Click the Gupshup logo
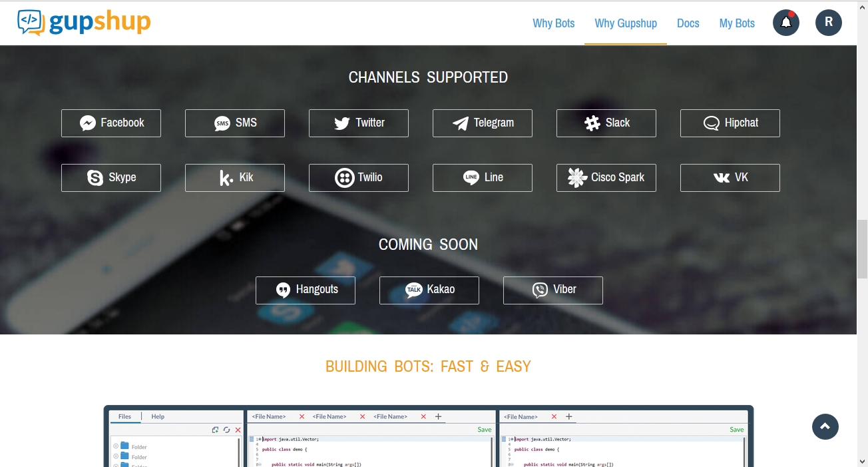This screenshot has height=467, width=868. point(84,23)
